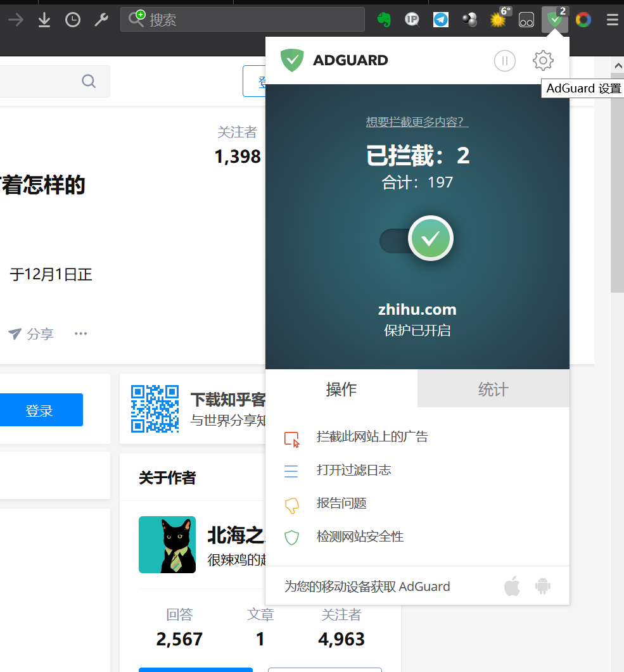Click the search engine magnifier icon
The width and height of the screenshot is (624, 672).
click(137, 18)
